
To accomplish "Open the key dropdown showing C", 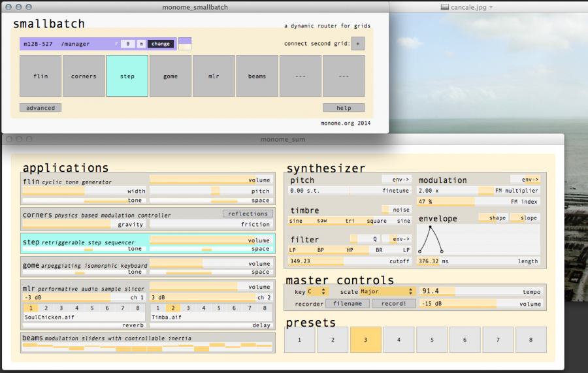I will [x=318, y=291].
